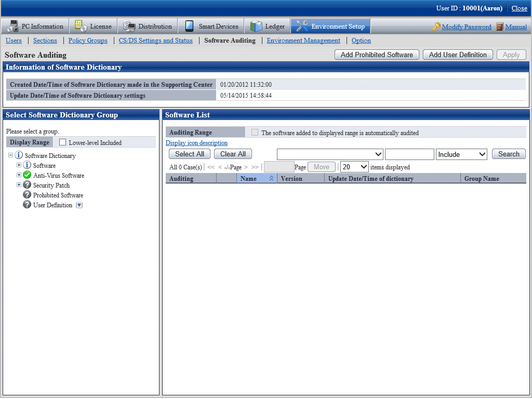Viewport: 532px width, 399px height.
Task: Click the green check Anti-Virus Software icon
Action: pos(27,175)
